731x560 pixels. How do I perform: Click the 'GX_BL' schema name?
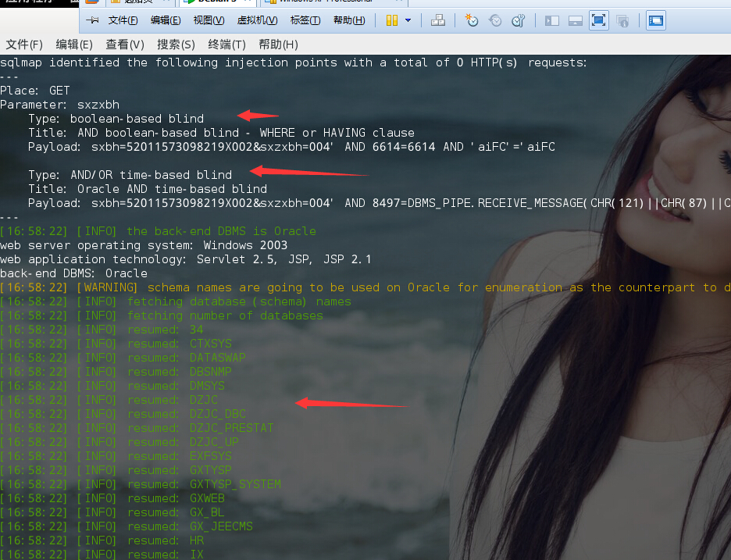point(208,512)
